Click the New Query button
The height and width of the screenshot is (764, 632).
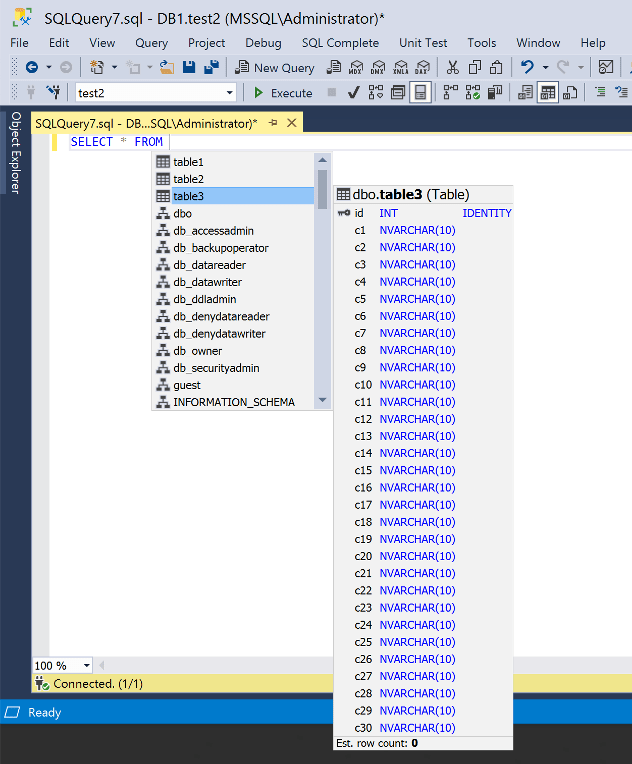[x=275, y=68]
